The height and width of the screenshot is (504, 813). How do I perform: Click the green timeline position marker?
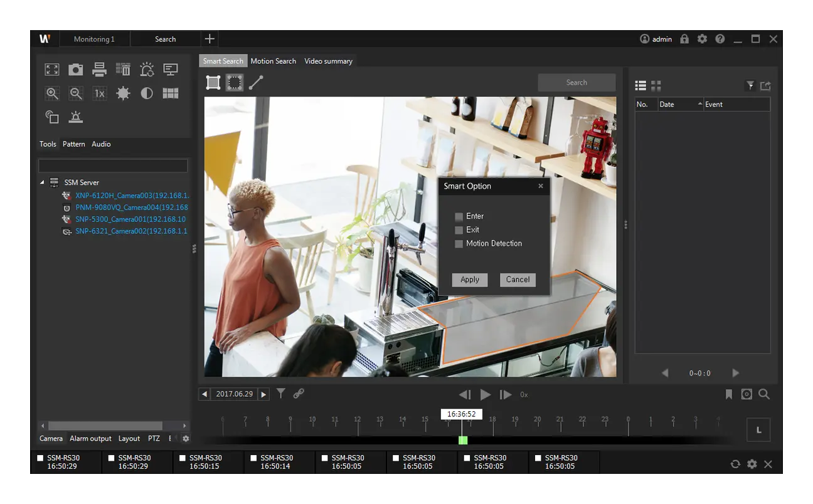463,440
